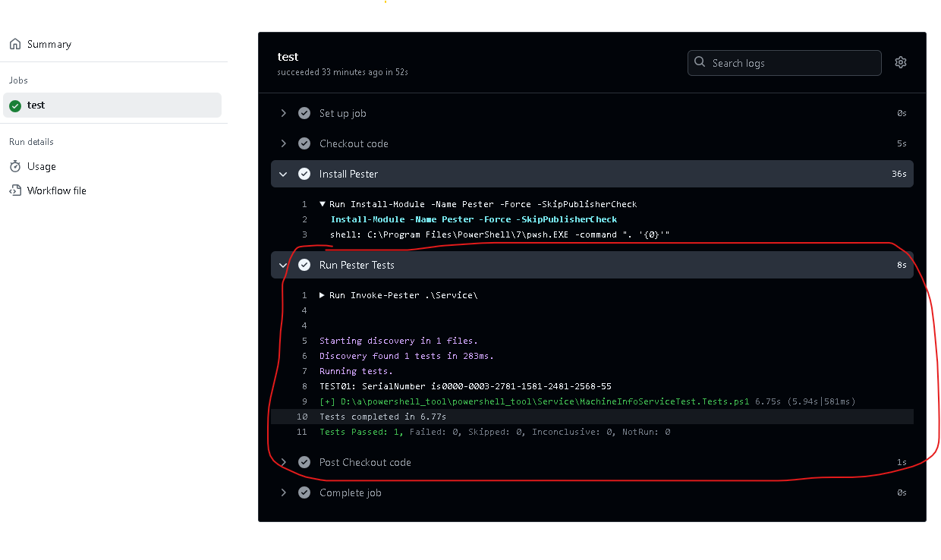
Task: Click line number 11 in Pester log
Action: coord(302,432)
